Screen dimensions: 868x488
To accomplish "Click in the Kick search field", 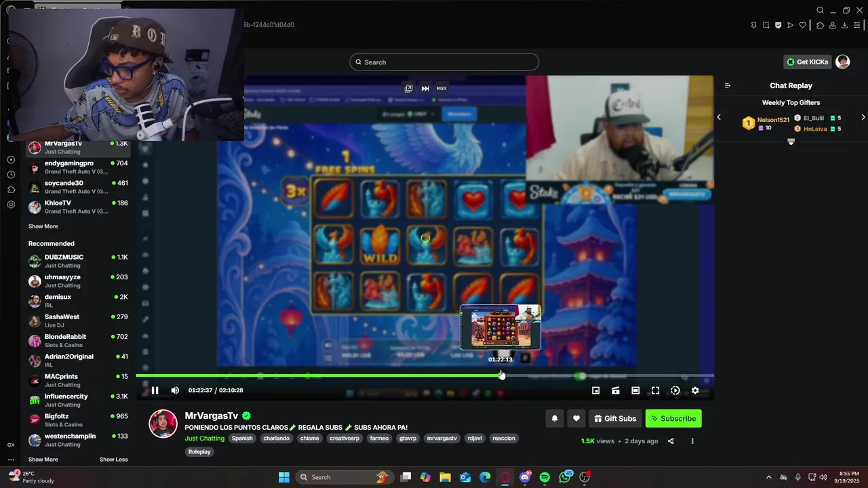I will [444, 62].
